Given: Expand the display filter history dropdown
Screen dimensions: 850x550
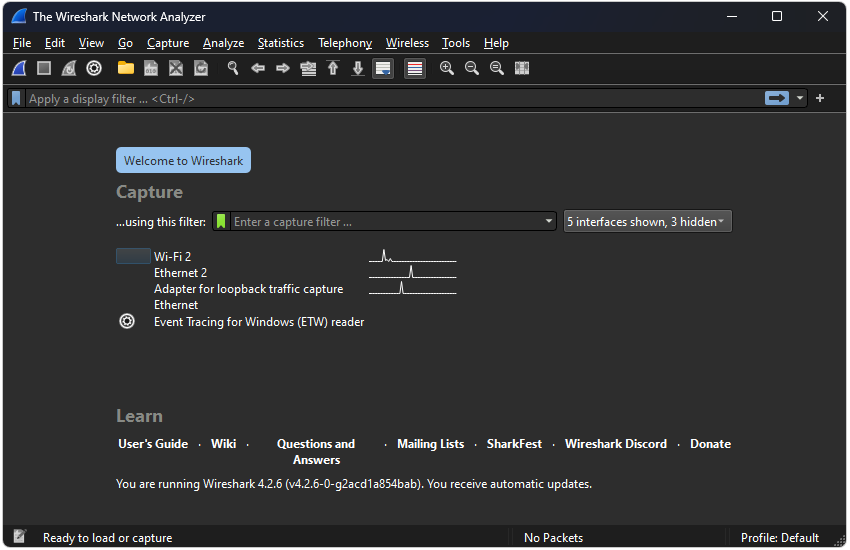Looking at the screenshot, I should 800,98.
